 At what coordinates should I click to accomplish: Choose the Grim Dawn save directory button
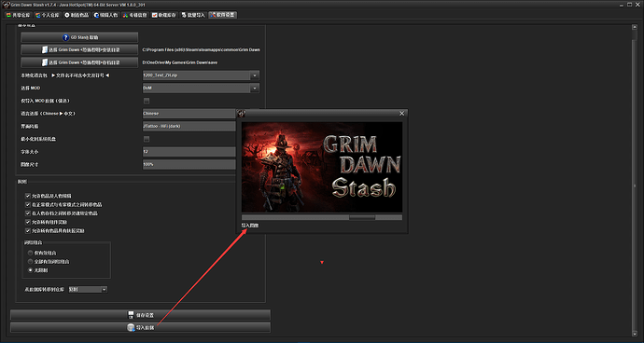click(79, 62)
